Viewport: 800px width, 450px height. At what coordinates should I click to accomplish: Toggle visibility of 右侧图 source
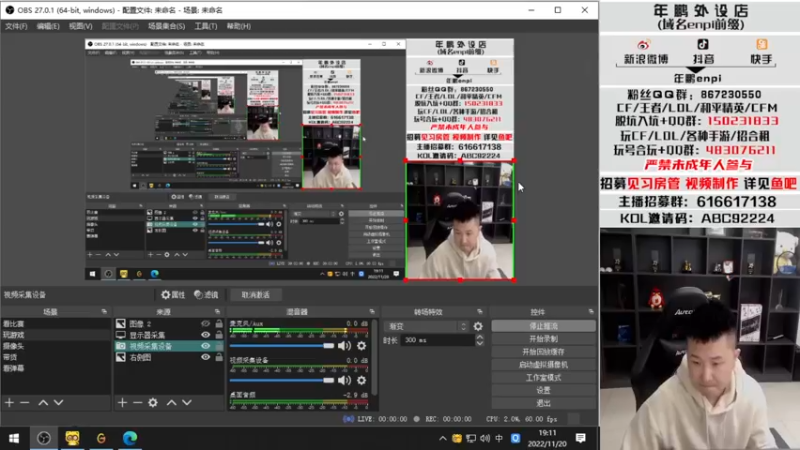(206, 357)
